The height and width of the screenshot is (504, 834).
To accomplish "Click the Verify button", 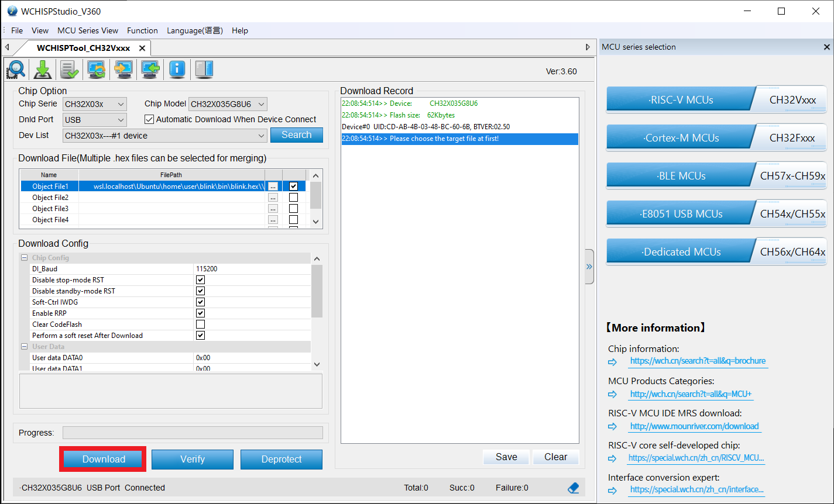I will [193, 460].
